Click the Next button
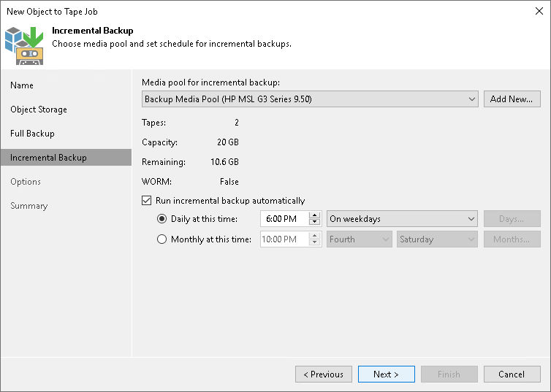Viewport: 551px width, 392px height. point(386,374)
